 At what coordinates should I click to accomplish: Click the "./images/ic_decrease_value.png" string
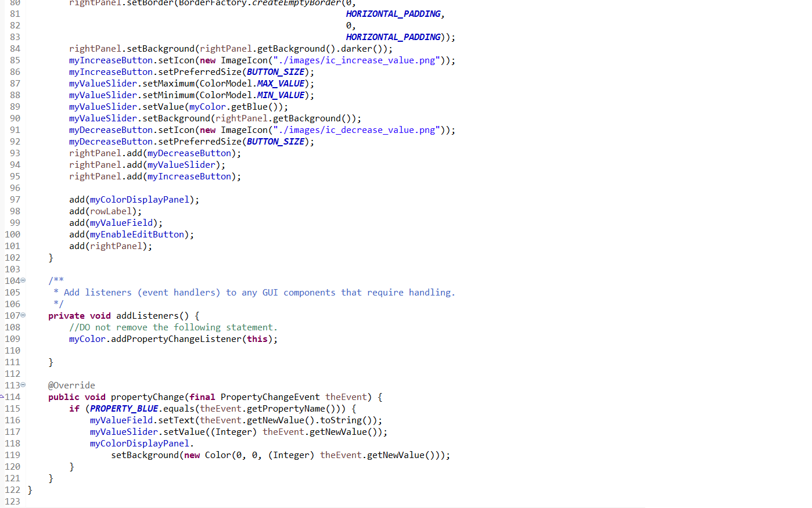(x=357, y=130)
